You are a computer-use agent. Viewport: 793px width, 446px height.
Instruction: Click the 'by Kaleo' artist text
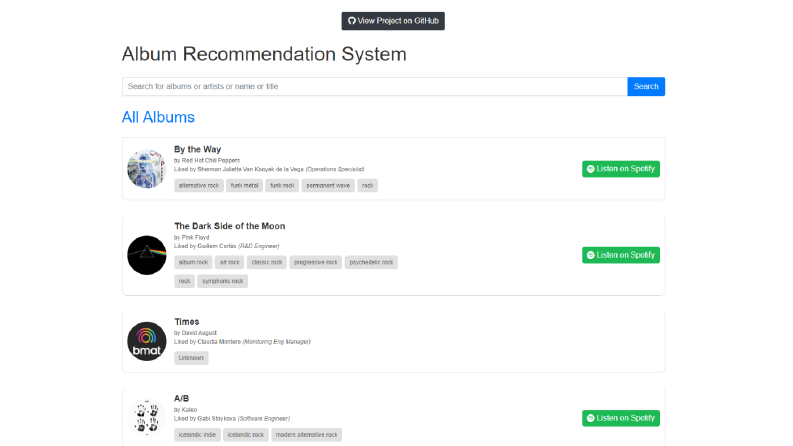[186, 410]
